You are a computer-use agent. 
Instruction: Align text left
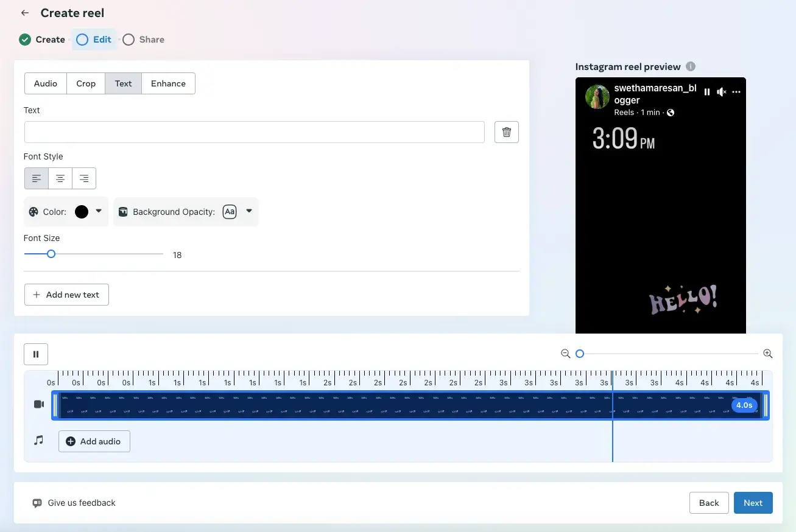pos(37,178)
